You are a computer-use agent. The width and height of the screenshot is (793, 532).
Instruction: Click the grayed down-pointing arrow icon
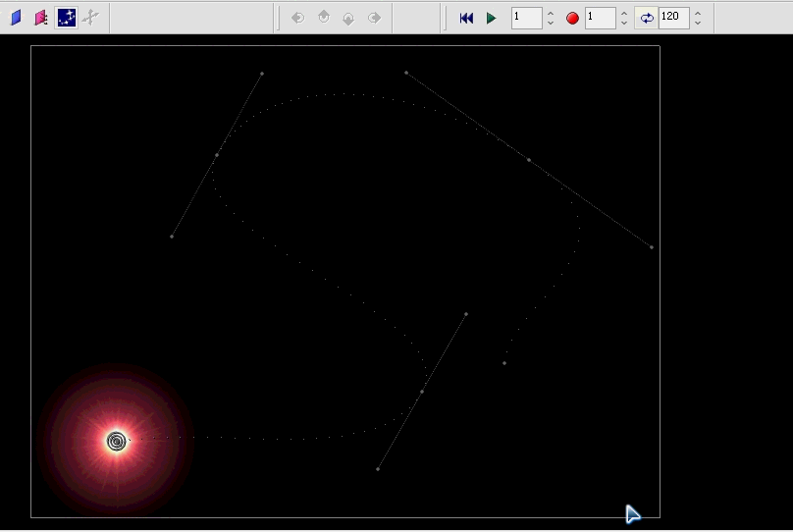(348, 19)
